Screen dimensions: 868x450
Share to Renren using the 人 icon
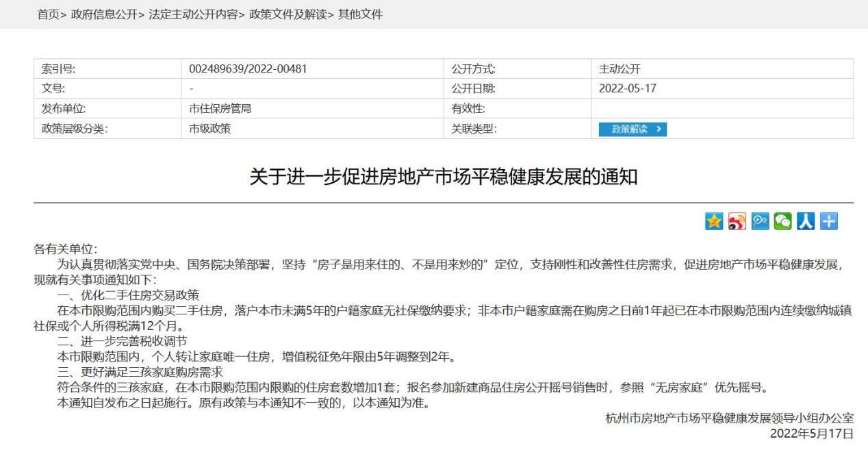coord(805,221)
